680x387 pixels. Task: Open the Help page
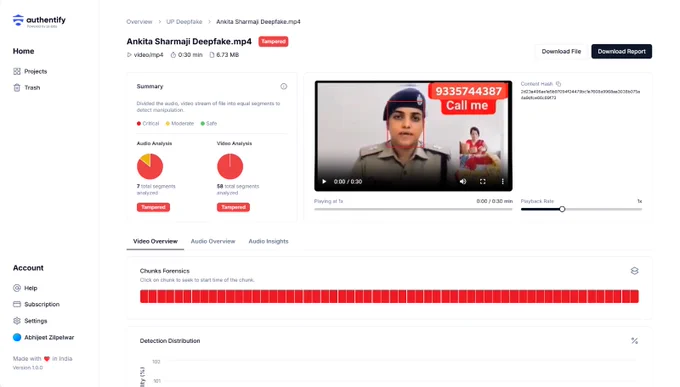tap(25, 288)
